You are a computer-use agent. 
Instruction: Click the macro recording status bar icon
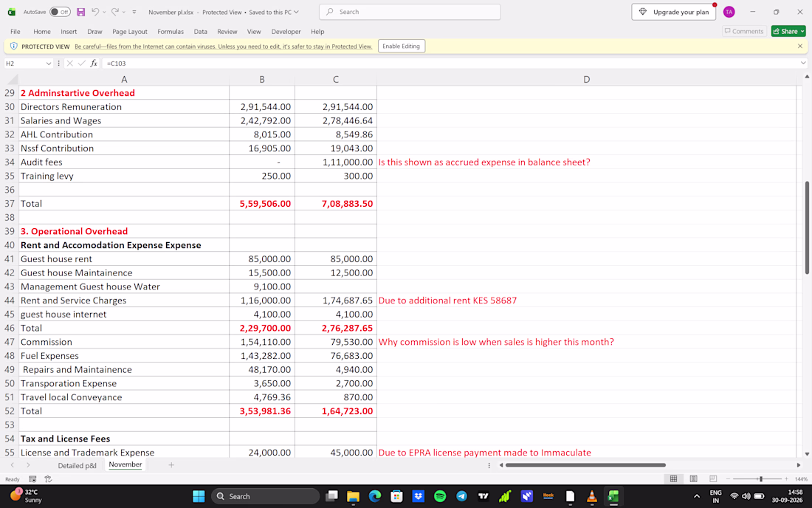32,479
